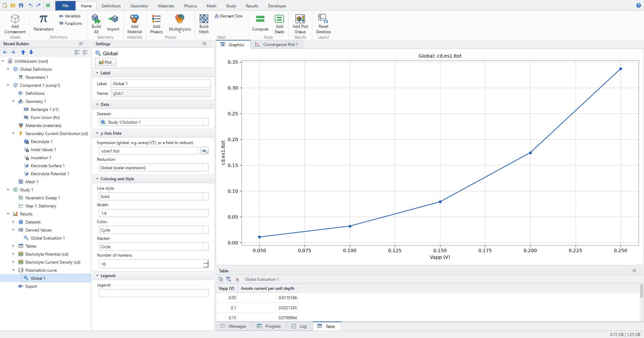Collapse the Study 1 tree node
This screenshot has height=338, width=644.
[8, 190]
